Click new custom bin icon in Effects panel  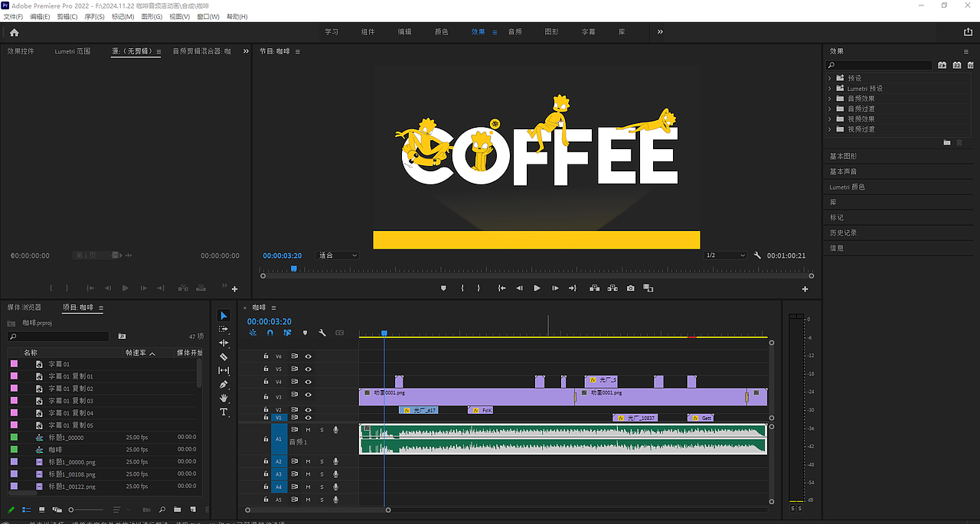tap(947, 142)
